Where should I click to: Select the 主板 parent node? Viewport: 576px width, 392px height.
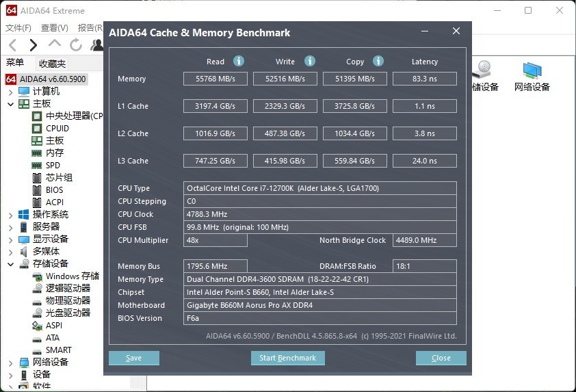[42, 103]
